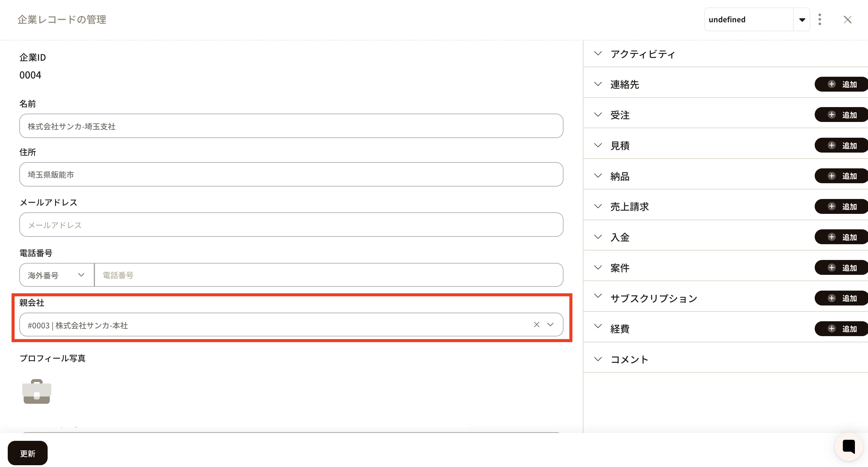Open the 親会社 parent company dropdown
Image resolution: width=868 pixels, height=467 pixels.
[x=550, y=325]
